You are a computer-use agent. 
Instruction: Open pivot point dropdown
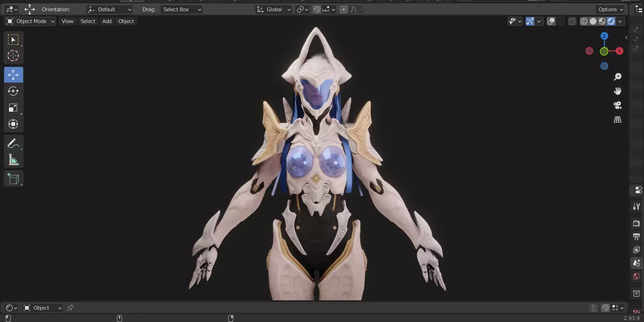coord(302,9)
